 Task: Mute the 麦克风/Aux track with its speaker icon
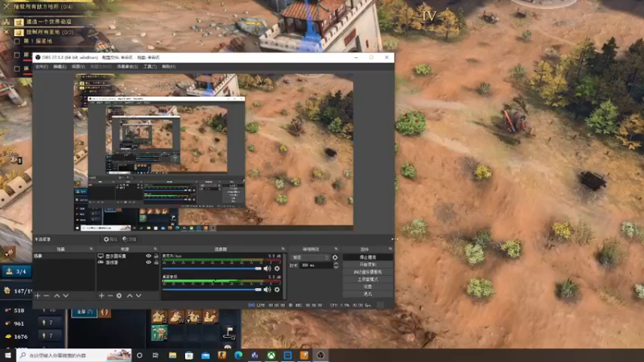pyautogui.click(x=267, y=269)
